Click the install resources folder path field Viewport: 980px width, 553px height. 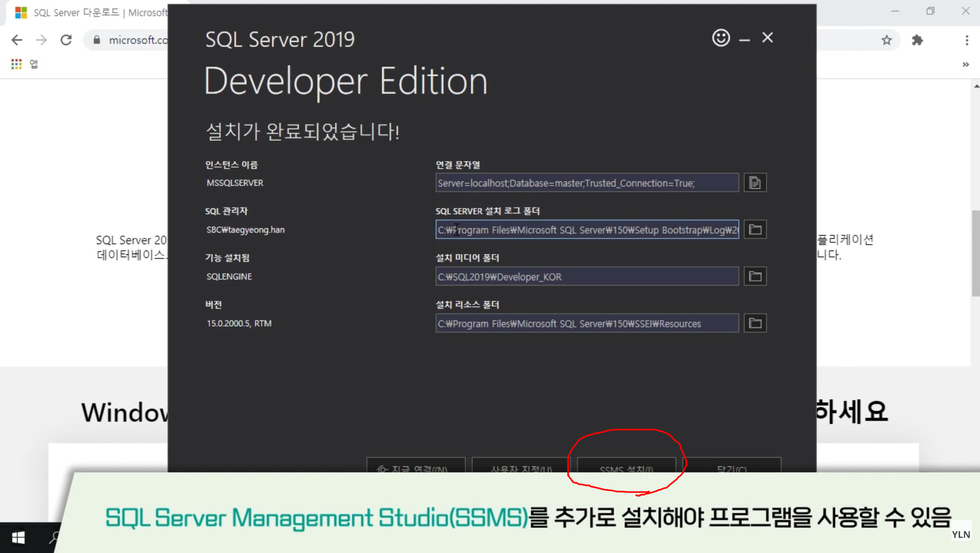pos(587,323)
